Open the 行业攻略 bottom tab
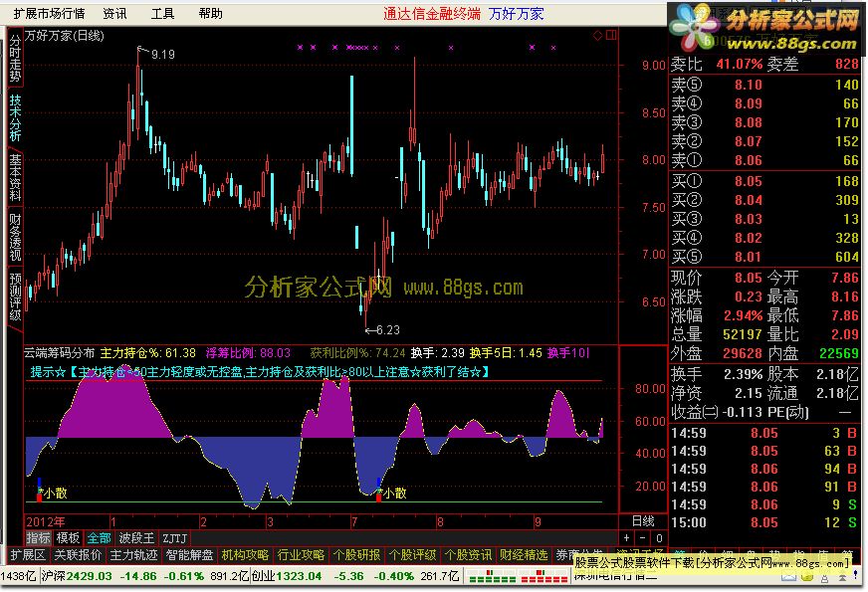Viewport: 868px width, 592px height. [302, 555]
